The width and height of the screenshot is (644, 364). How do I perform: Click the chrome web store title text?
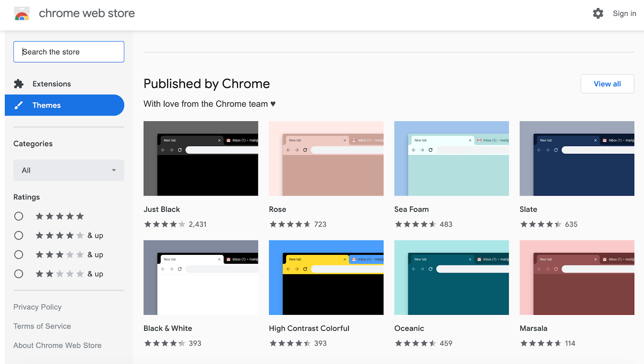click(87, 13)
